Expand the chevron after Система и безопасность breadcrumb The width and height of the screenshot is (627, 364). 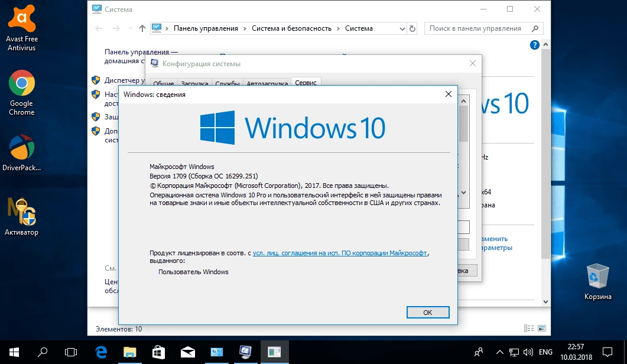coord(338,28)
